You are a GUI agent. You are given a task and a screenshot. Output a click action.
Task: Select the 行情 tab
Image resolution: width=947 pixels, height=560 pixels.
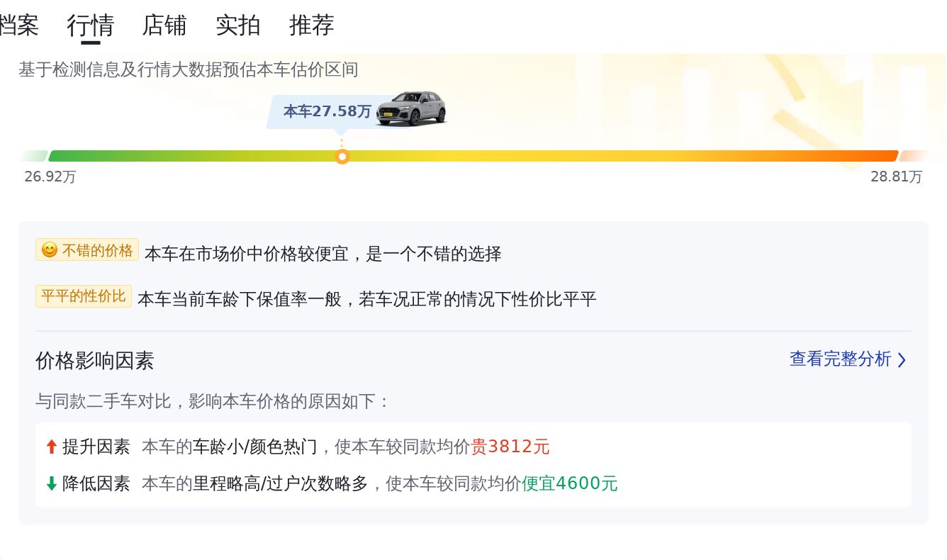[91, 26]
